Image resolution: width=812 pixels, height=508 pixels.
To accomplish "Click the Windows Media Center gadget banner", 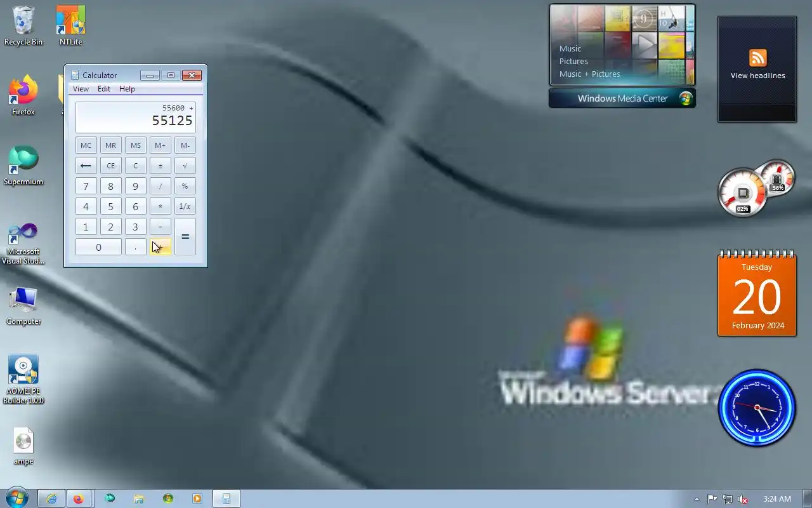I will [622, 98].
